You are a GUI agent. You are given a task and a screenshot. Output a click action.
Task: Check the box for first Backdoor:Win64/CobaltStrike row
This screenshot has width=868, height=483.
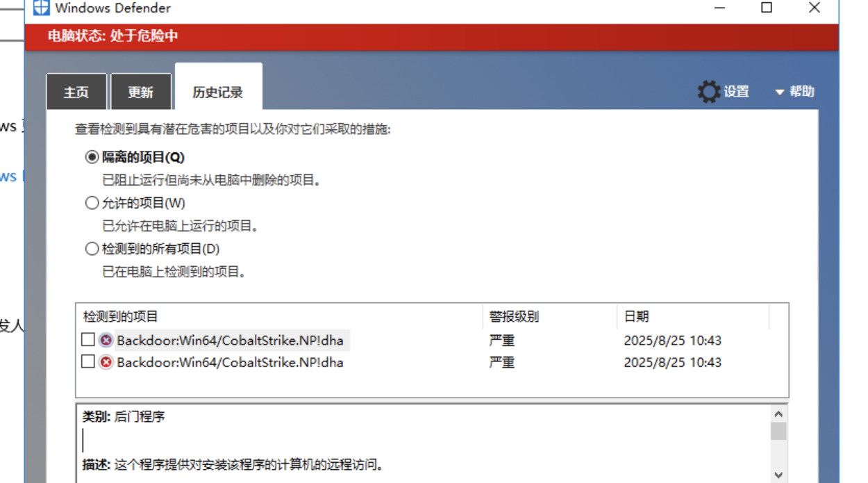click(x=87, y=340)
